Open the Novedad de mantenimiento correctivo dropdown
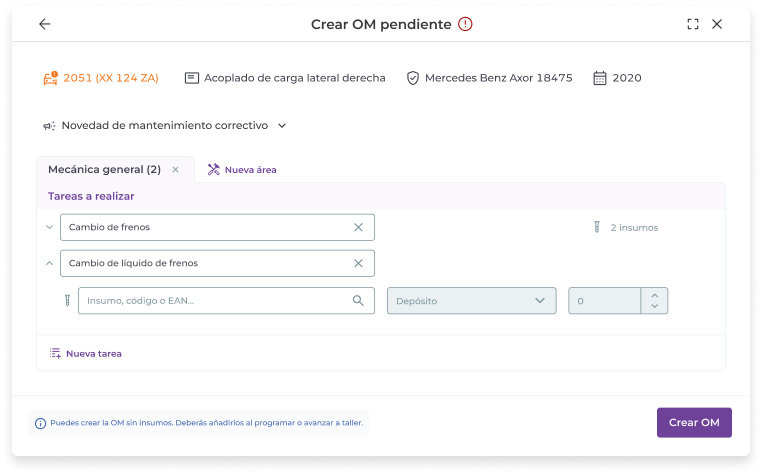The height and width of the screenshot is (474, 762). click(281, 126)
